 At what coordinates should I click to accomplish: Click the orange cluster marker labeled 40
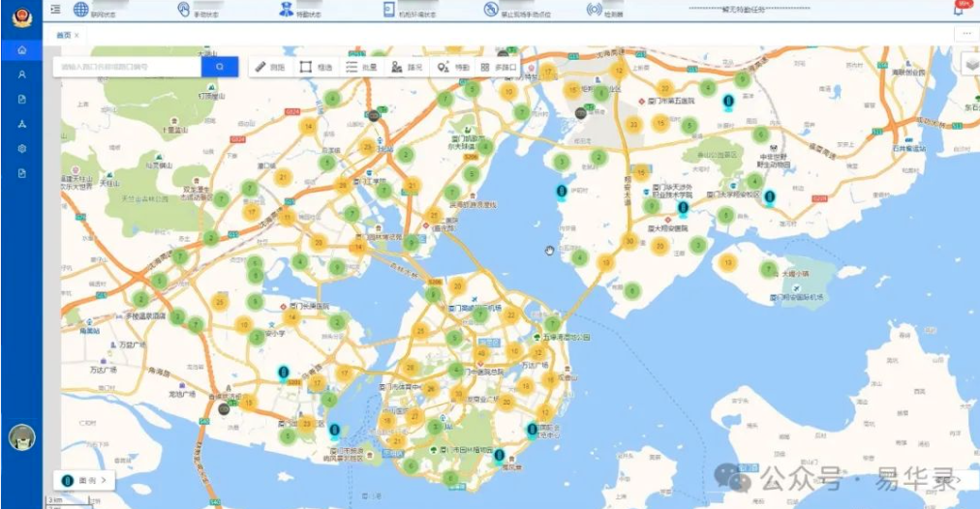click(480, 353)
